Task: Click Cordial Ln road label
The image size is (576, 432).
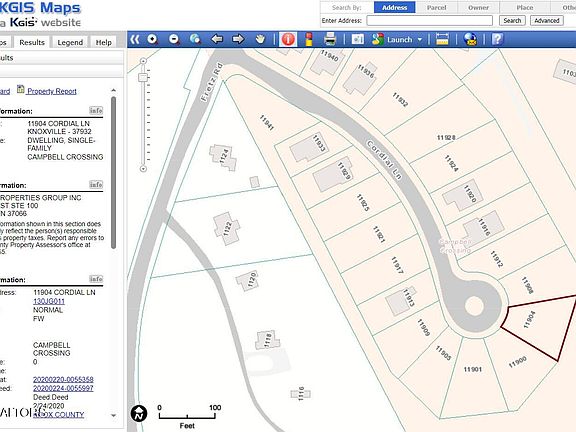Action: pos(385,160)
